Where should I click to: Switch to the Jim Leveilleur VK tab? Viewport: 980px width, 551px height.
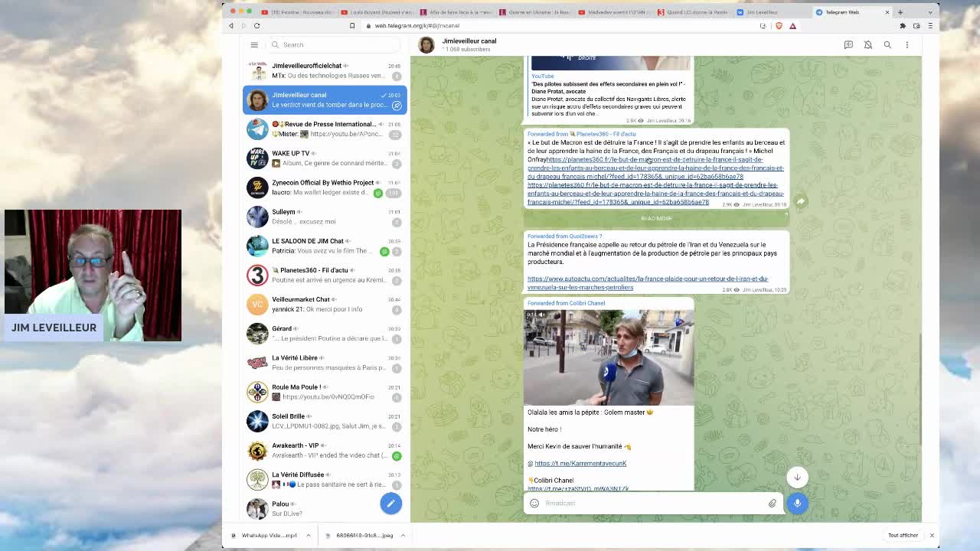coord(773,12)
